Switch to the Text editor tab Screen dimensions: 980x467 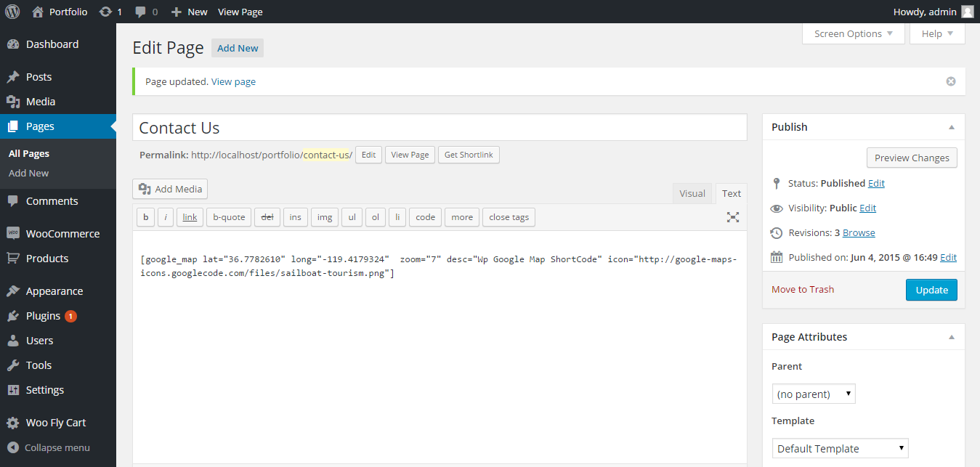pos(732,193)
